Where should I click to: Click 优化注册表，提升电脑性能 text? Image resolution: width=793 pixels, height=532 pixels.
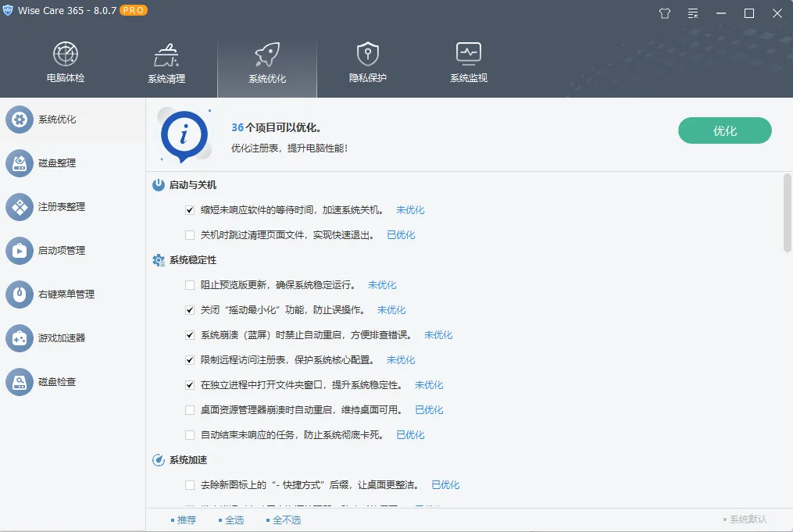289,148
